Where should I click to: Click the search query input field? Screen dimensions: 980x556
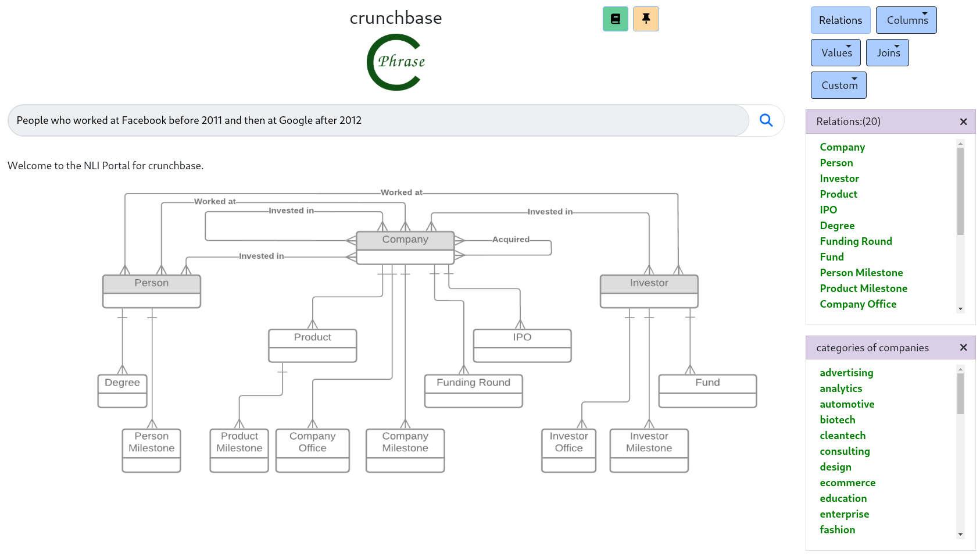click(378, 120)
